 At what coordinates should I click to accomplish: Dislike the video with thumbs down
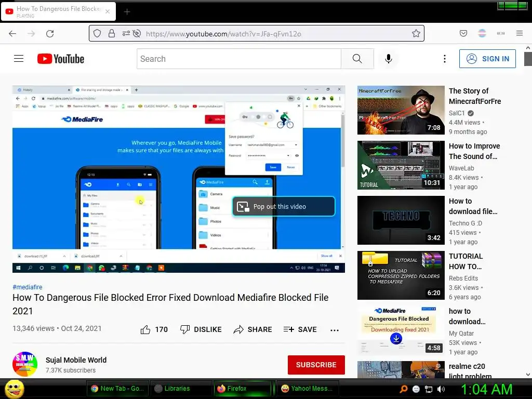185,329
